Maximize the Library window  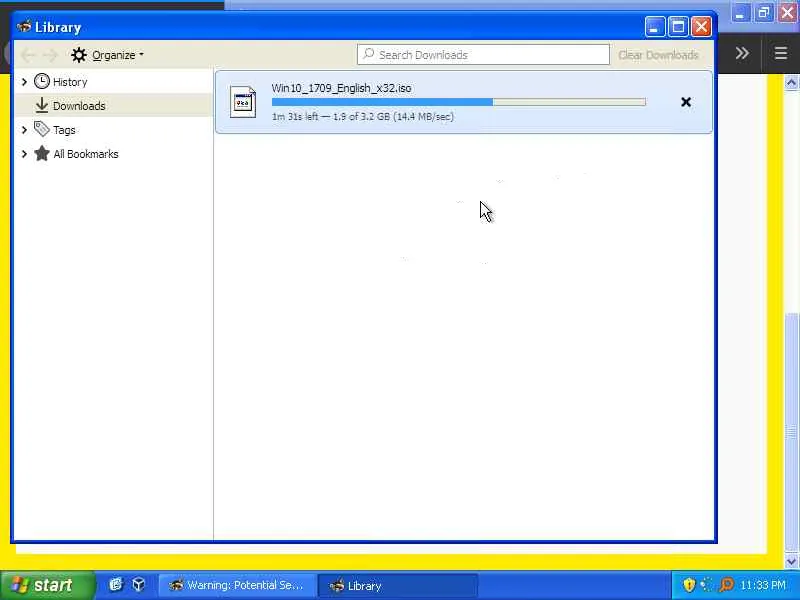coord(678,27)
